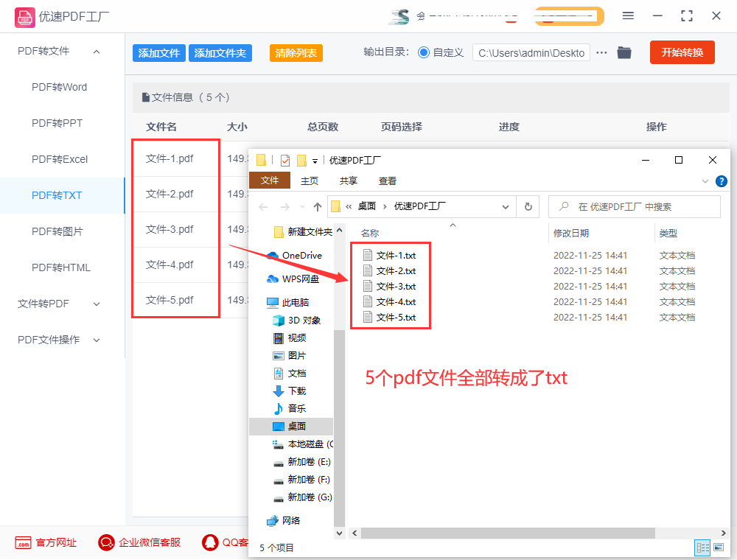The height and width of the screenshot is (560, 737).
Task: Open recent locations dropdown arrow in Explorer
Action: [302, 207]
